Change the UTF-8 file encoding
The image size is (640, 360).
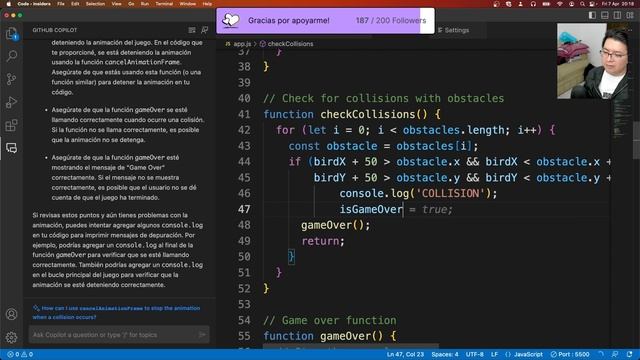pyautogui.click(x=475, y=354)
